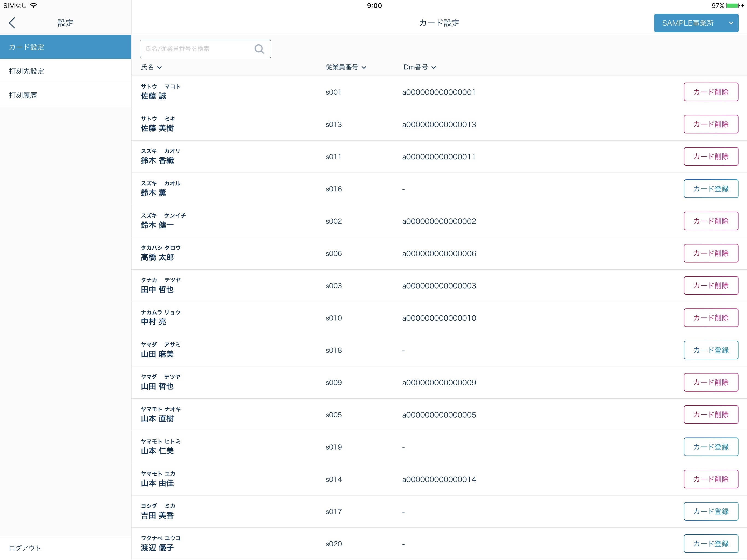Open the SAMPLE事業所 office dropdown

pos(696,23)
